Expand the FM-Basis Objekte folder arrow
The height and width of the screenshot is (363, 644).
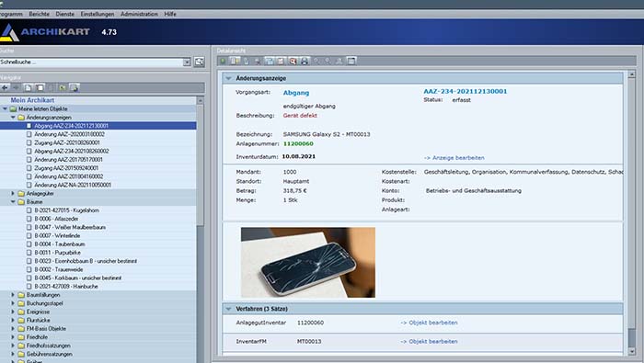tap(13, 329)
